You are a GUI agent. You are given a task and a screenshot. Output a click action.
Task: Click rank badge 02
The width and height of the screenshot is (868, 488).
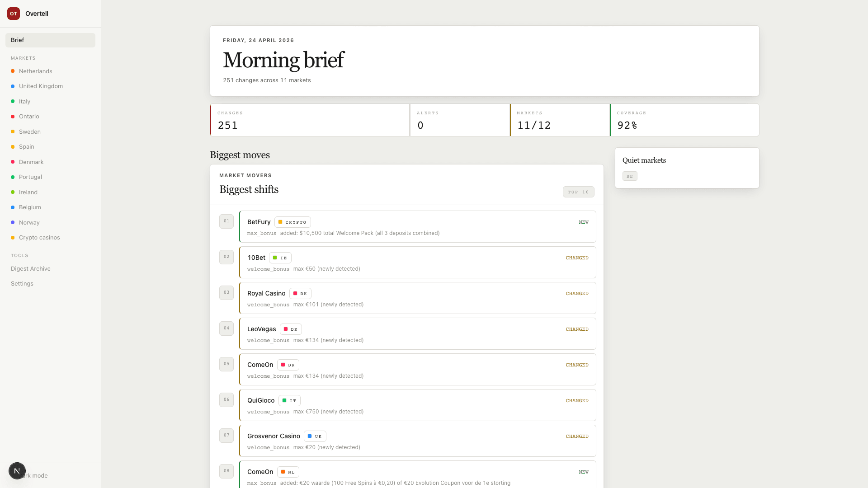click(x=226, y=257)
